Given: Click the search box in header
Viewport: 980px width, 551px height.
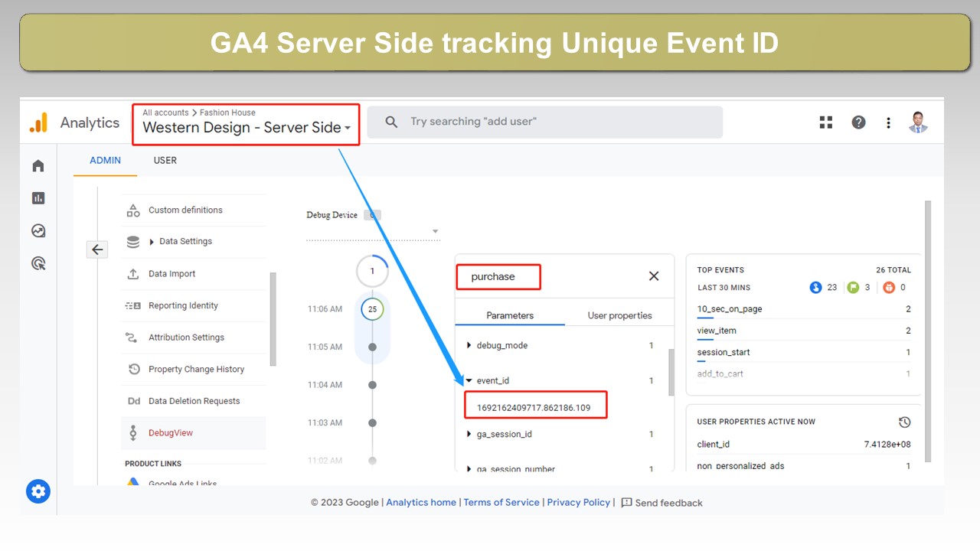Looking at the screenshot, I should tap(544, 122).
